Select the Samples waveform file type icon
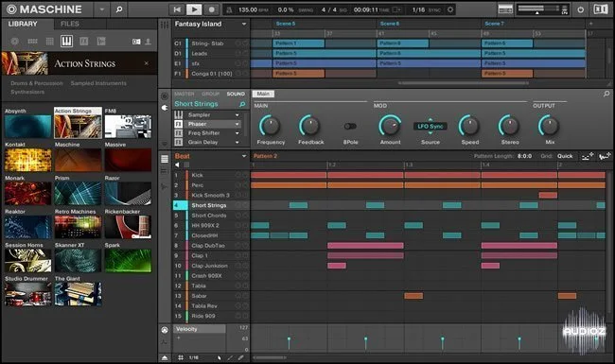Image resolution: width=615 pixels, height=364 pixels. [x=101, y=42]
